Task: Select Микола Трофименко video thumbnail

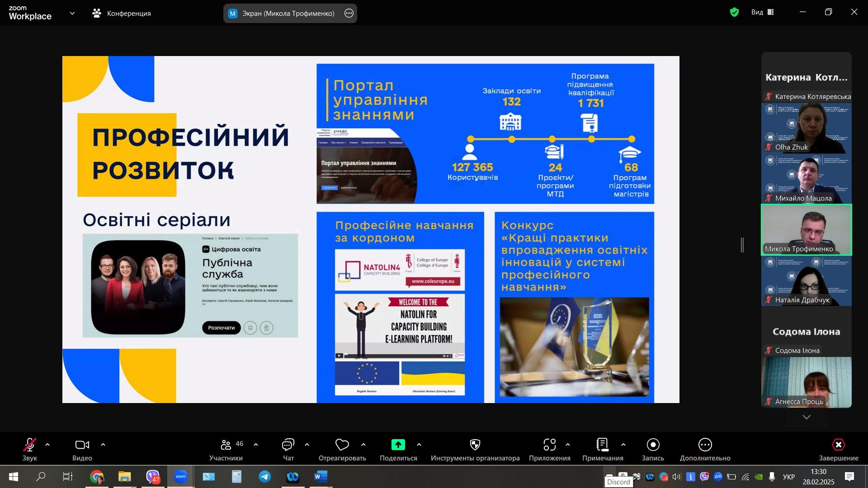Action: click(807, 230)
